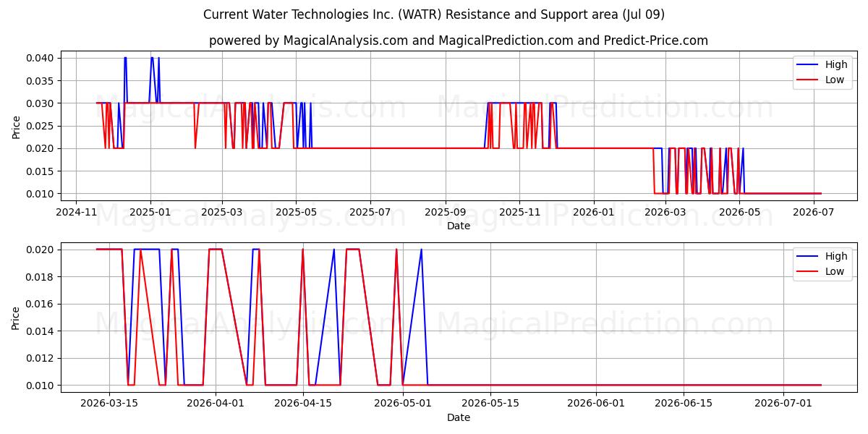
Task: Click the '0.035' y-axis tick in top chart
Action: (41, 81)
